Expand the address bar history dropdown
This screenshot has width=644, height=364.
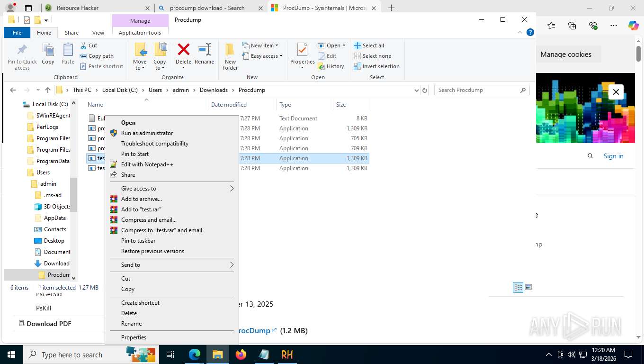tap(417, 90)
